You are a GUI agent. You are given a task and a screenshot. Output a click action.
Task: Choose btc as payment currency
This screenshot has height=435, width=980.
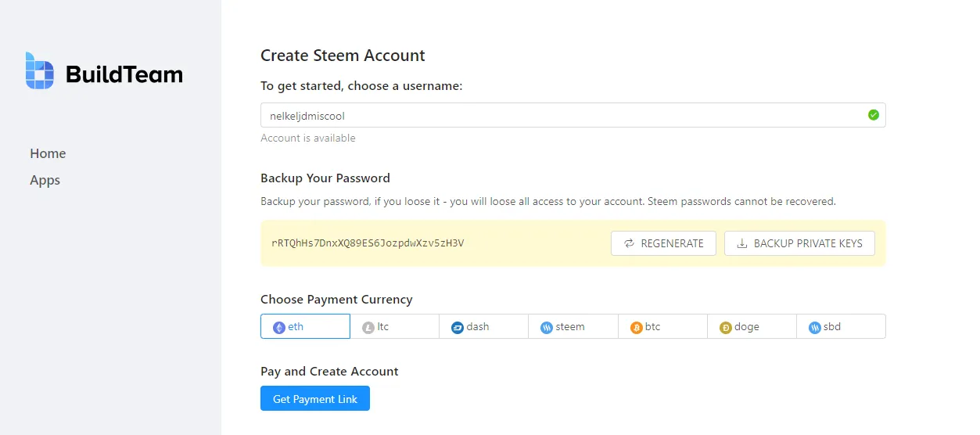coord(662,326)
